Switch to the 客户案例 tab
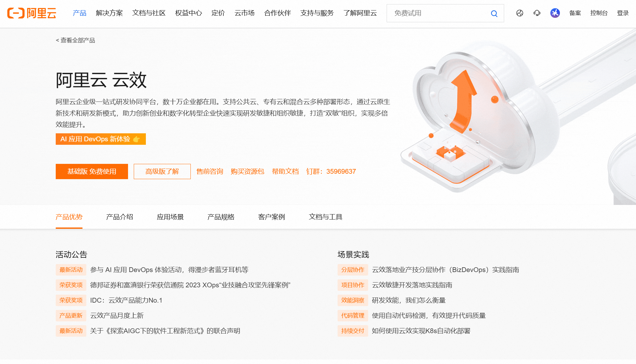This screenshot has height=364, width=636. coord(271,217)
